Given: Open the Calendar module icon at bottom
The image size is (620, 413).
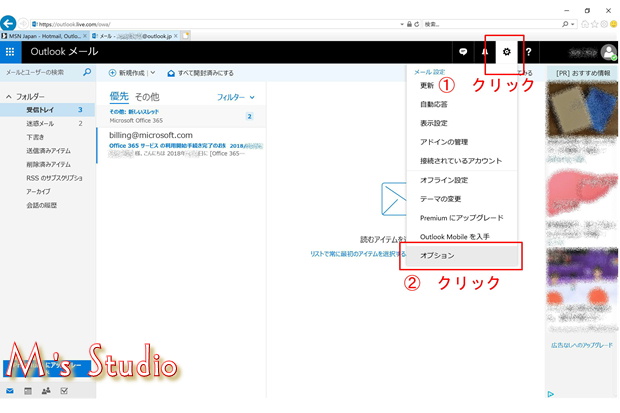Looking at the screenshot, I should pos(28,391).
